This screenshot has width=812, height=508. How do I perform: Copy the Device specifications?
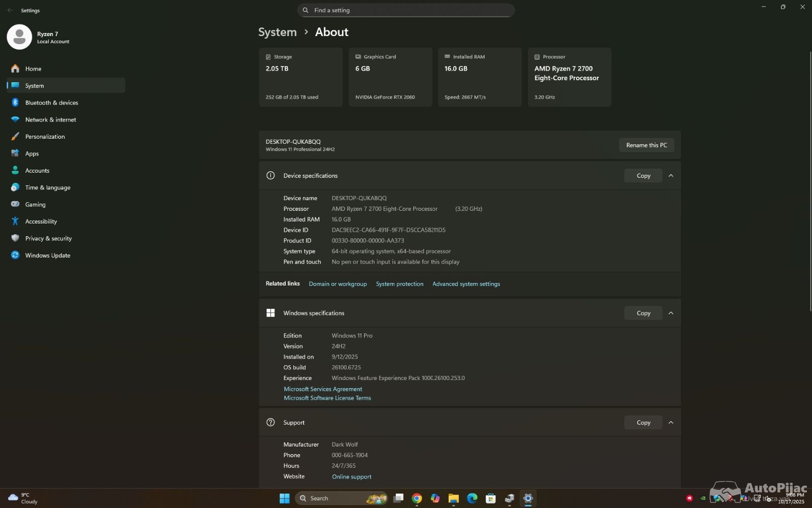click(x=643, y=176)
